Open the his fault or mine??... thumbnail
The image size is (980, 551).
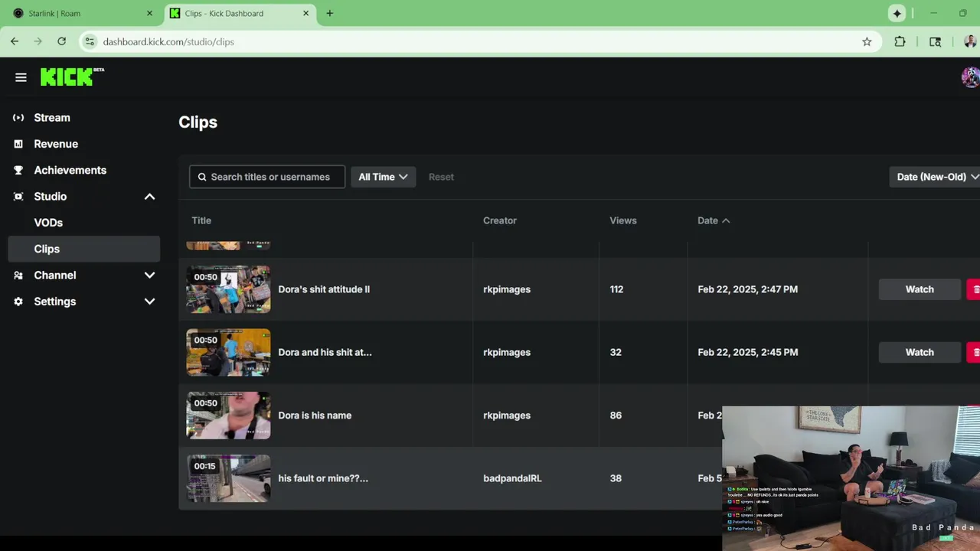228,478
